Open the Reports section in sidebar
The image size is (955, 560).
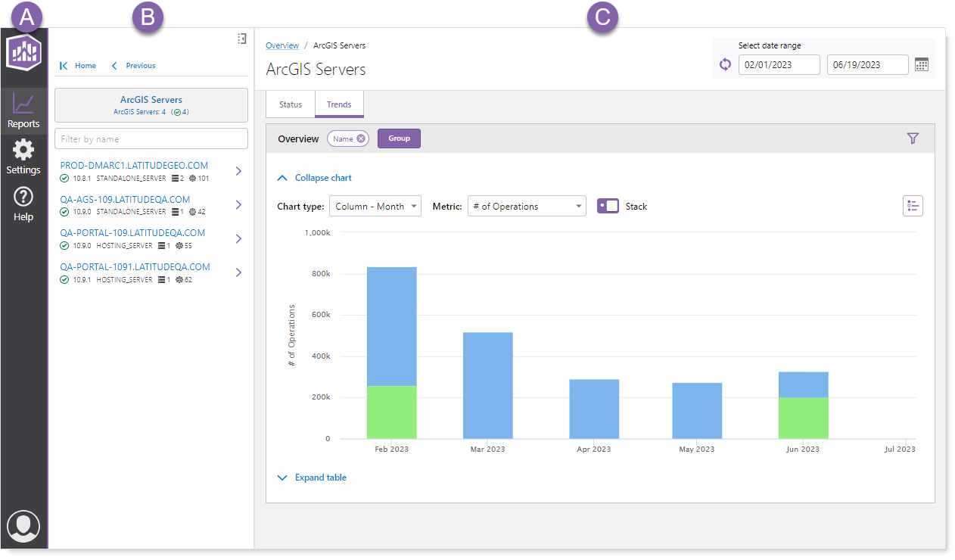[23, 110]
